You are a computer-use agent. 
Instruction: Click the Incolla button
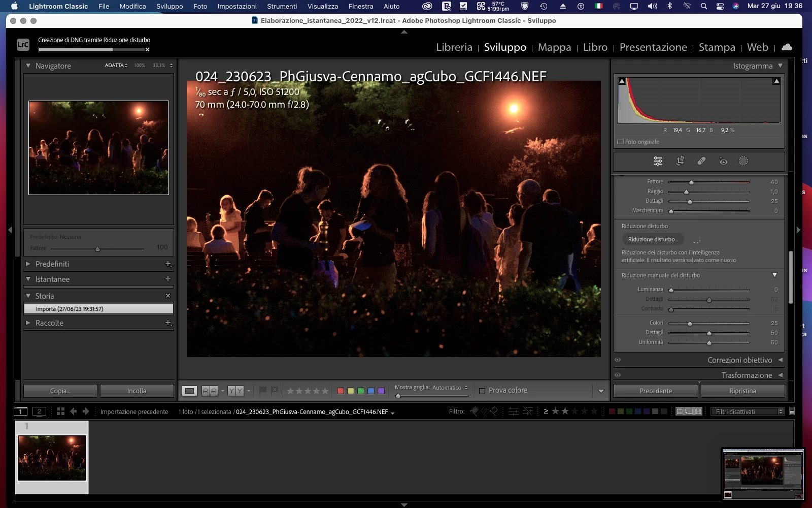coord(137,391)
